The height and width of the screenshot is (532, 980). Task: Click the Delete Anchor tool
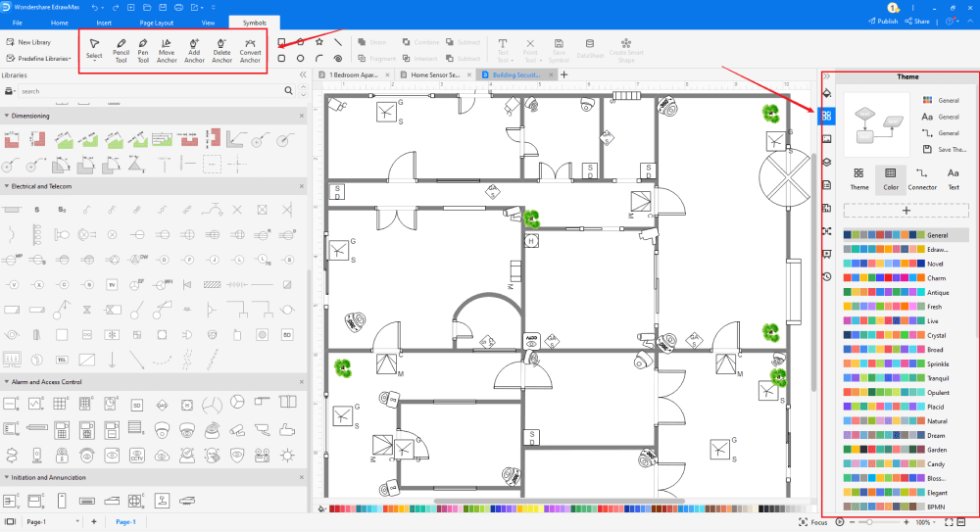(221, 50)
